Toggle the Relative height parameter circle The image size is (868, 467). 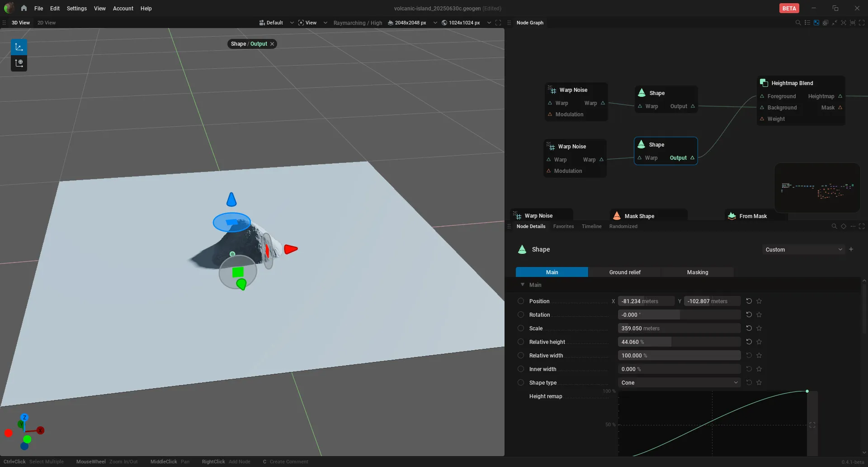pyautogui.click(x=521, y=342)
